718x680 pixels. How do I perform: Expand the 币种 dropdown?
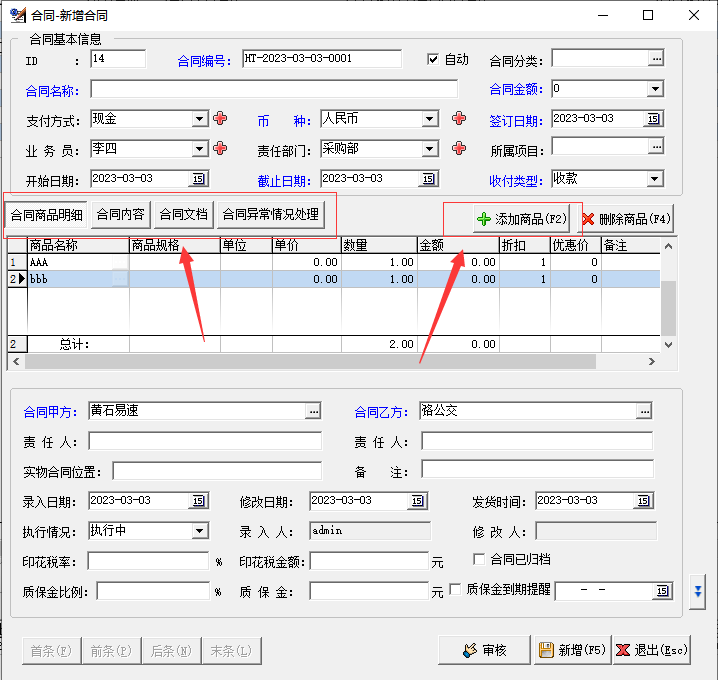pyautogui.click(x=430, y=119)
